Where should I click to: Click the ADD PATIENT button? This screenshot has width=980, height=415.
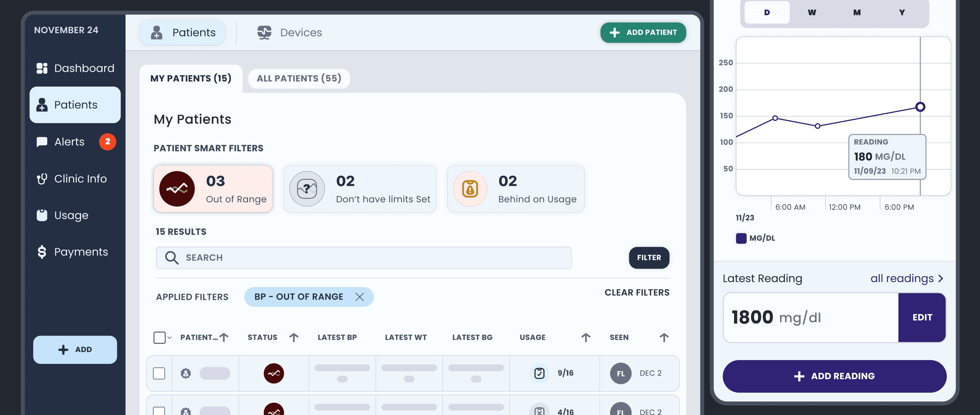643,33
